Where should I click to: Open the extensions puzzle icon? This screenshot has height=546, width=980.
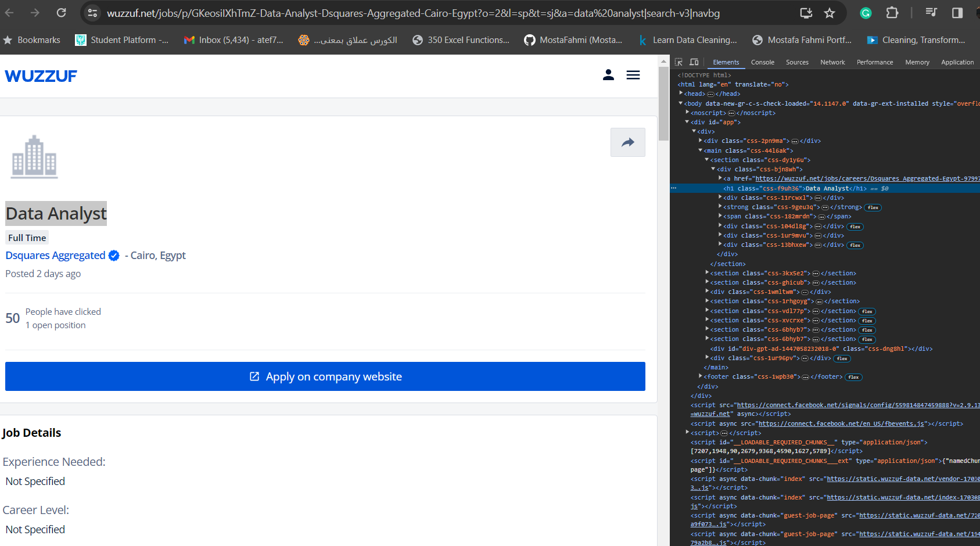tap(892, 13)
